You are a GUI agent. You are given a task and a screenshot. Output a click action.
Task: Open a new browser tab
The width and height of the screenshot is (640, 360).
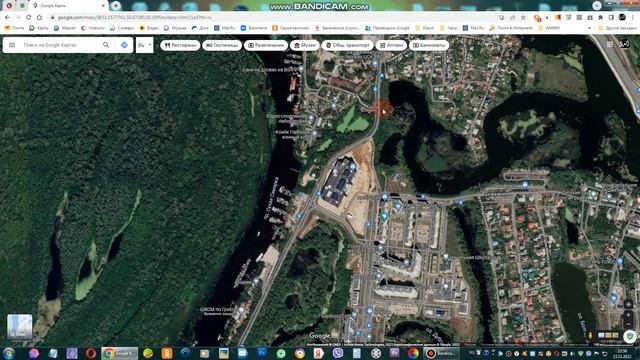(116, 6)
